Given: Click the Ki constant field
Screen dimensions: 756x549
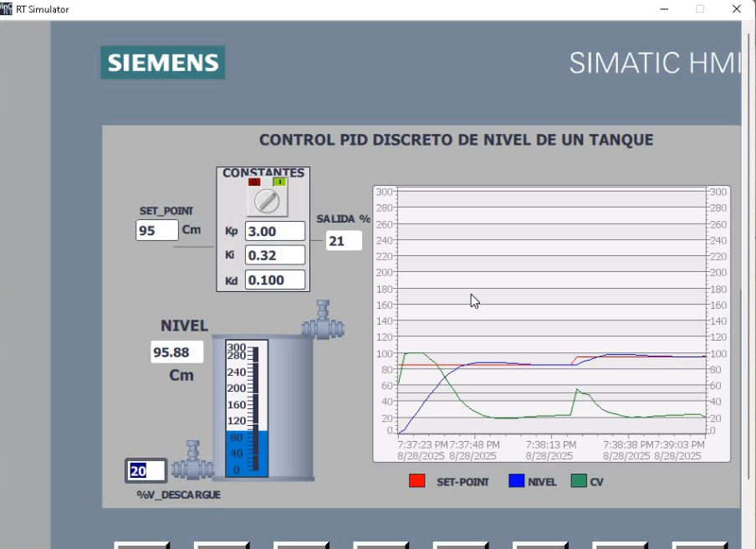Looking at the screenshot, I should point(274,255).
